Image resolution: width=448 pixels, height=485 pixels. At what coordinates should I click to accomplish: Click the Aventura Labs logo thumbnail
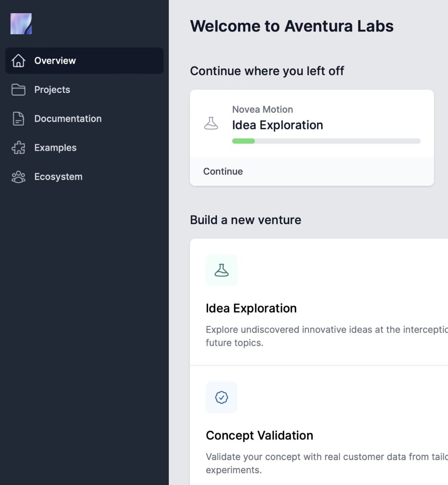[21, 23]
